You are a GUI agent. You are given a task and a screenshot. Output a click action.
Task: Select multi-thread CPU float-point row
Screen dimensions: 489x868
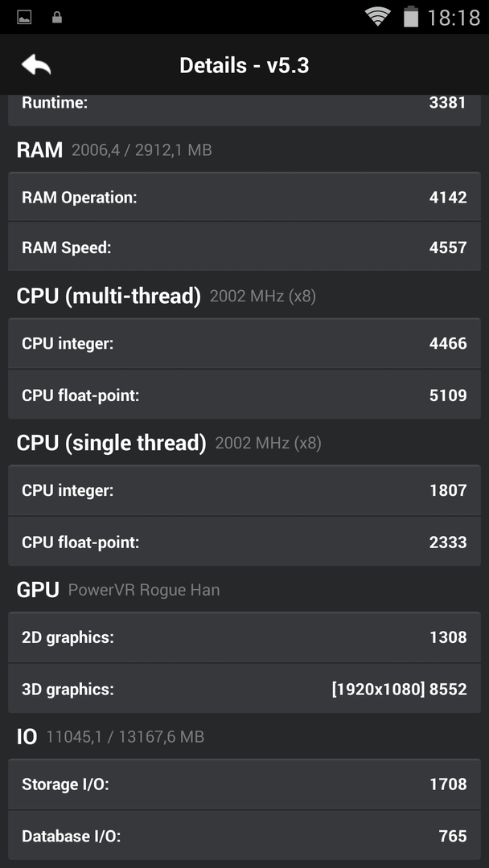(244, 395)
